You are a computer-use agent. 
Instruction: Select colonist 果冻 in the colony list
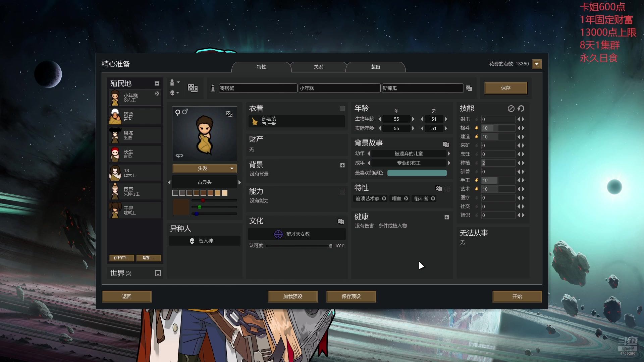135,135
